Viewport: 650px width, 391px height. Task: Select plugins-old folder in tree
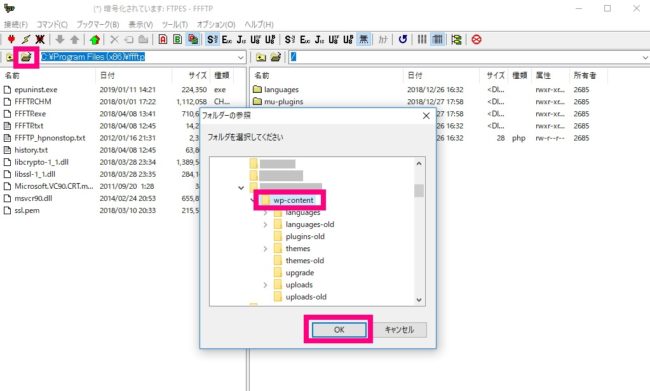tap(305, 236)
